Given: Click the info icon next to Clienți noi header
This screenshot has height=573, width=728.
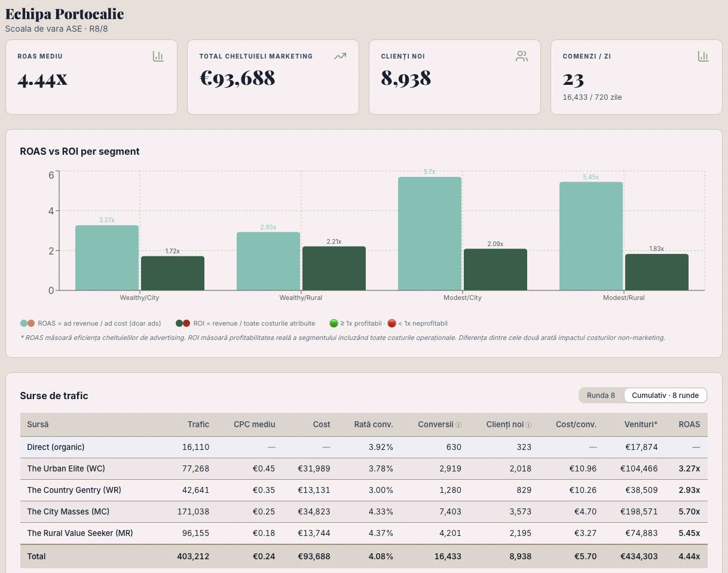Looking at the screenshot, I should [x=528, y=425].
